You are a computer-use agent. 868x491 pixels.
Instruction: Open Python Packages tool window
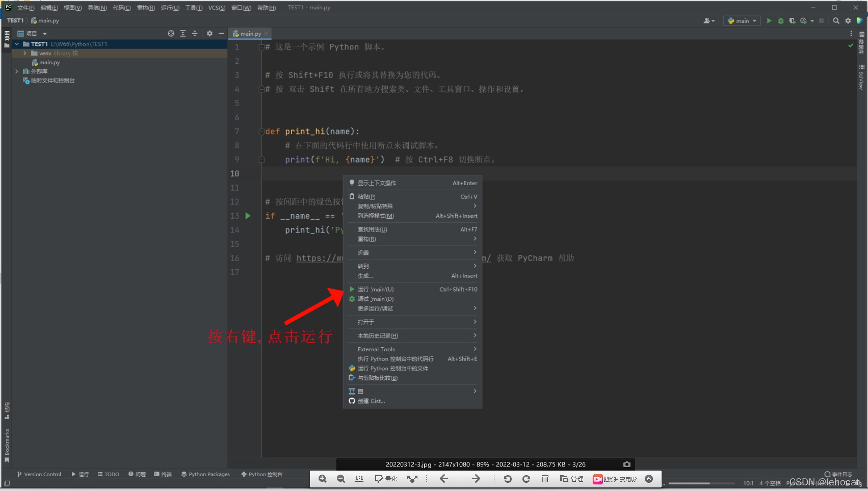pyautogui.click(x=205, y=474)
